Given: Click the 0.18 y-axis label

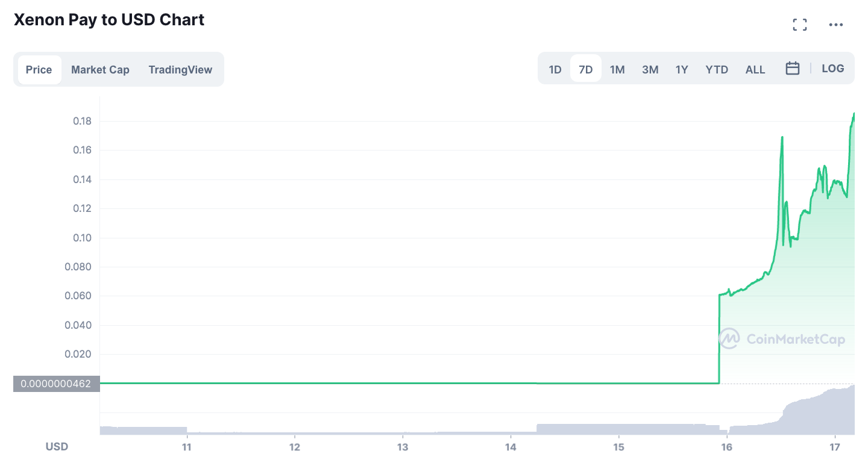Looking at the screenshot, I should click(x=81, y=121).
